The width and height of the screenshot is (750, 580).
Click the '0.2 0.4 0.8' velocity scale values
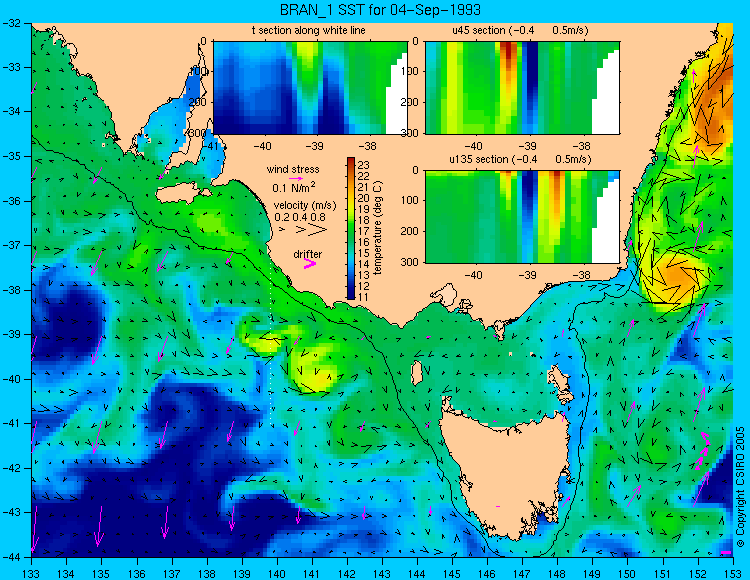(300, 217)
